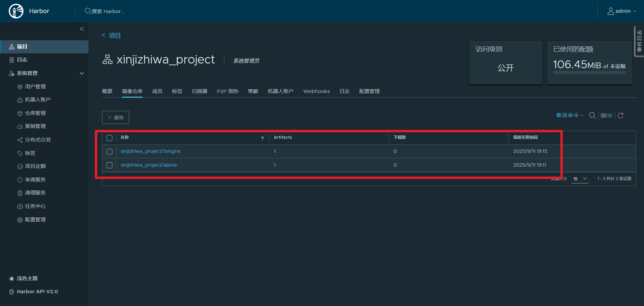Refresh the repository list
This screenshot has width=644, height=306.
pyautogui.click(x=621, y=116)
